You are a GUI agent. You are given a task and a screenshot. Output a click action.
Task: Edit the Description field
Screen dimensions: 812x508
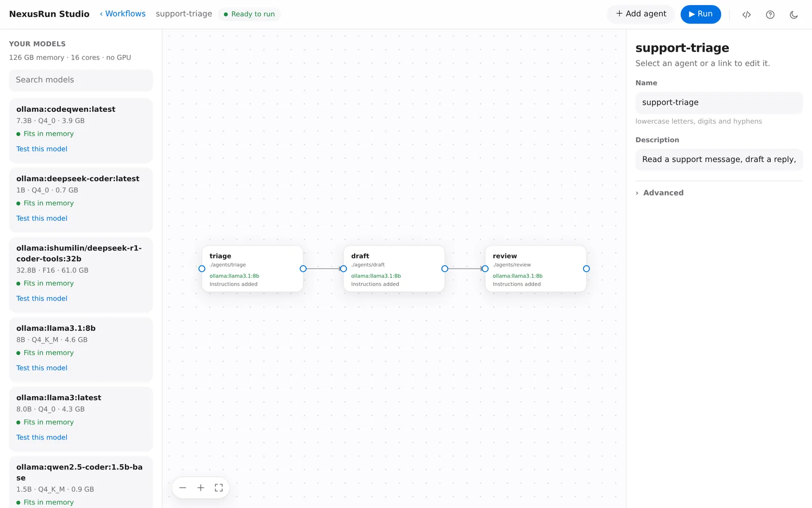click(x=719, y=160)
